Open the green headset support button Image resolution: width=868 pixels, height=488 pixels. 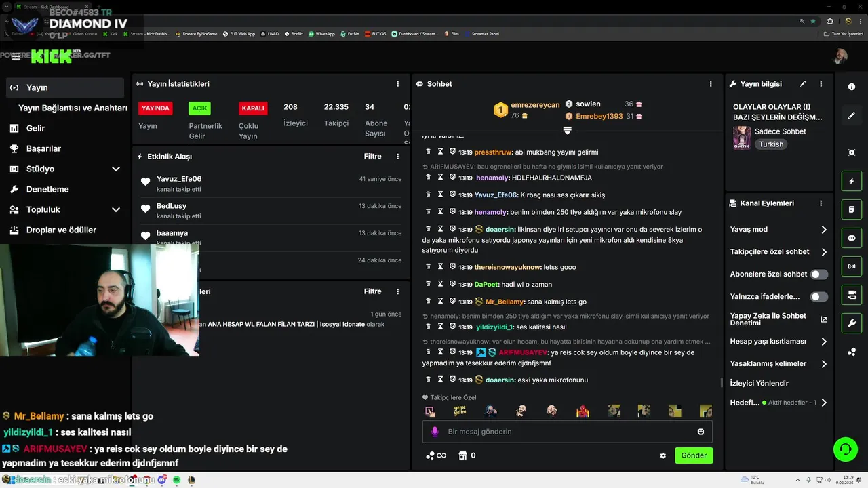click(846, 449)
